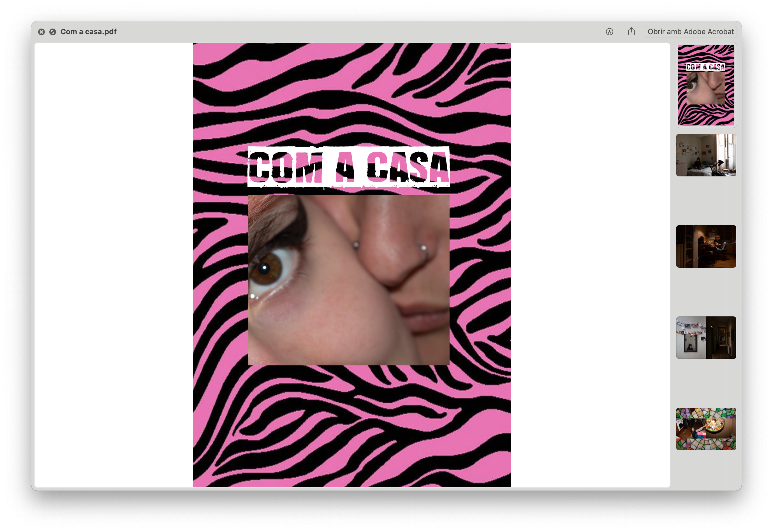Click the white margin left of the page
This screenshot has width=773, height=532.
click(x=114, y=267)
